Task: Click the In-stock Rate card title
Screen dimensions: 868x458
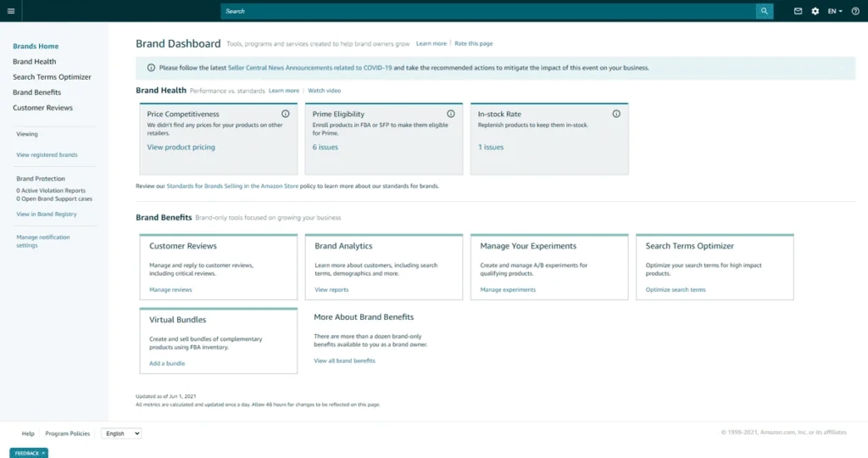Action: [x=499, y=114]
